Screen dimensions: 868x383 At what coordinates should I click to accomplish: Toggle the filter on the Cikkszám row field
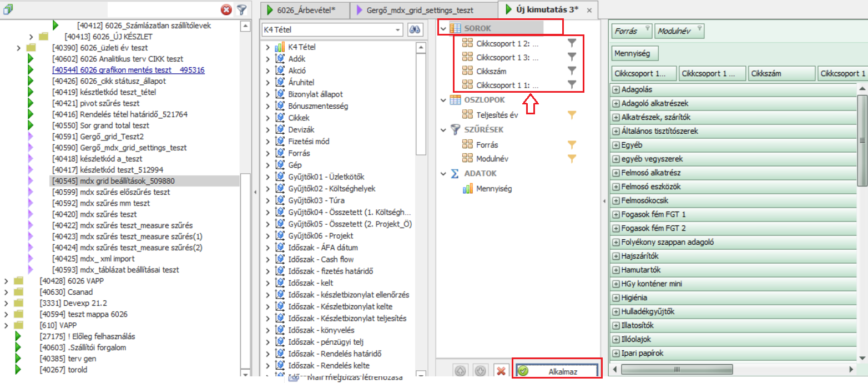pyautogui.click(x=572, y=71)
